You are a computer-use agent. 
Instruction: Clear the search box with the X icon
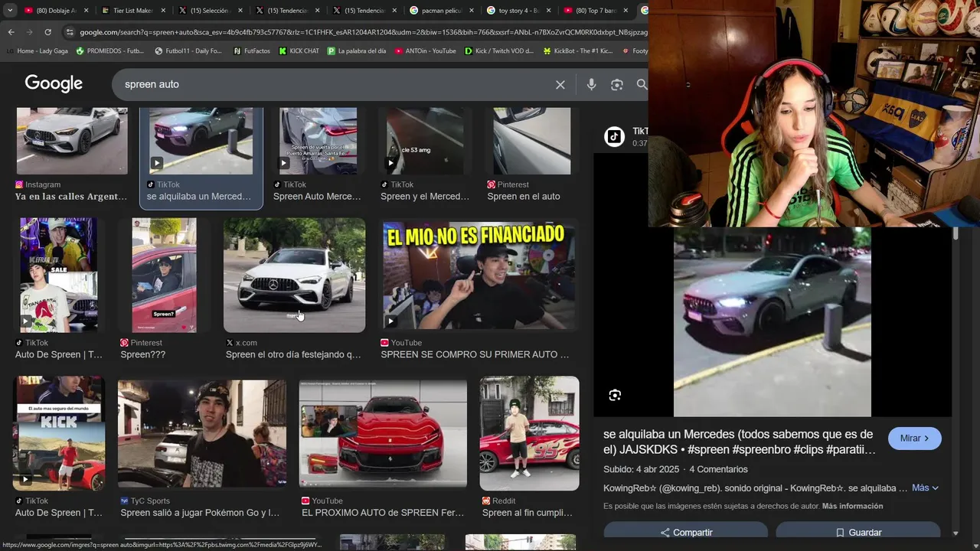tap(560, 85)
